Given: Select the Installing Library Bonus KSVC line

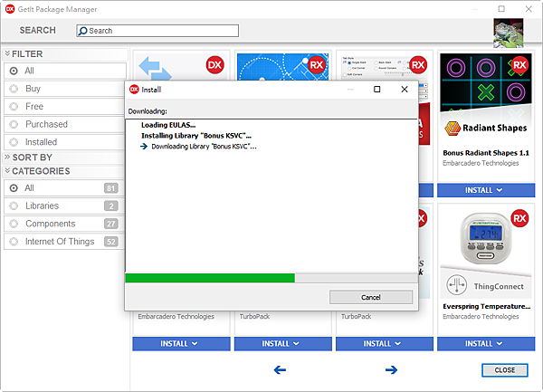Looking at the screenshot, I should (196, 136).
